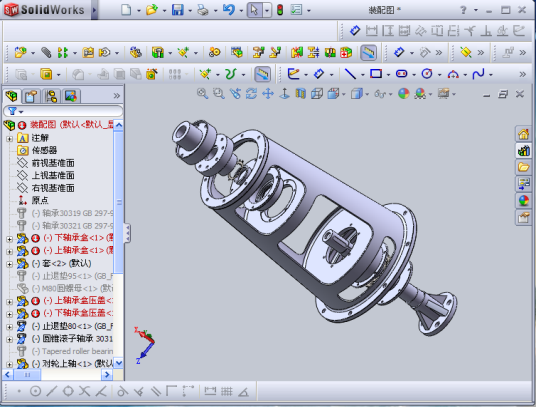Switch to the ConfigurationManager tab
This screenshot has width=536, height=408.
click(x=51, y=96)
